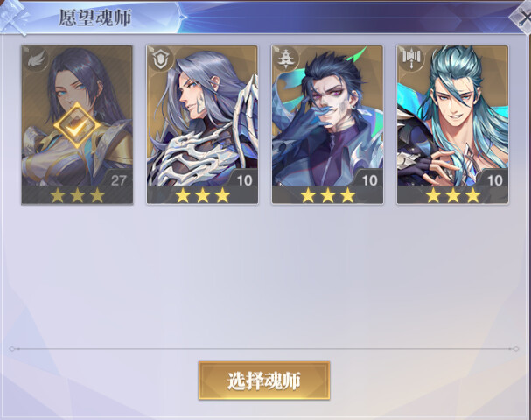Click the three stars under silver-haired card
The width and height of the screenshot is (531, 420).
tap(202, 195)
